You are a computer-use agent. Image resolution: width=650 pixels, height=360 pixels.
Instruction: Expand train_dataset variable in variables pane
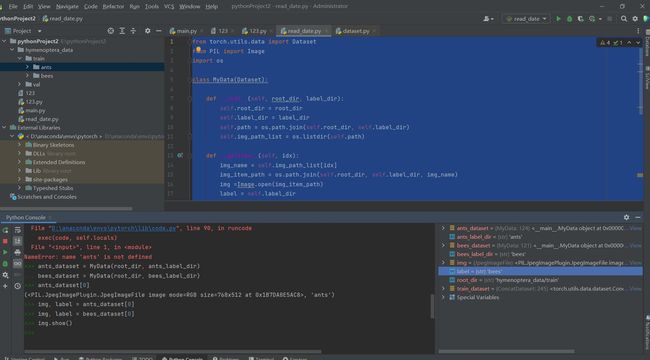click(443, 289)
